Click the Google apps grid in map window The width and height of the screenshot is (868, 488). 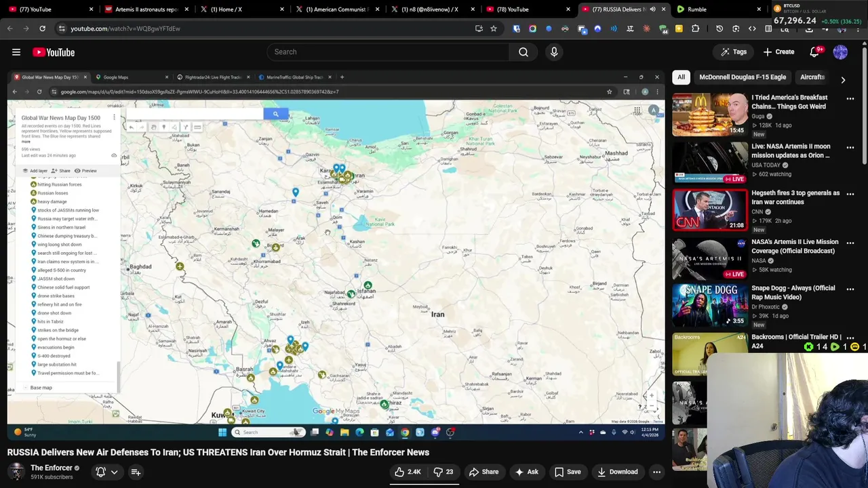pos(637,110)
